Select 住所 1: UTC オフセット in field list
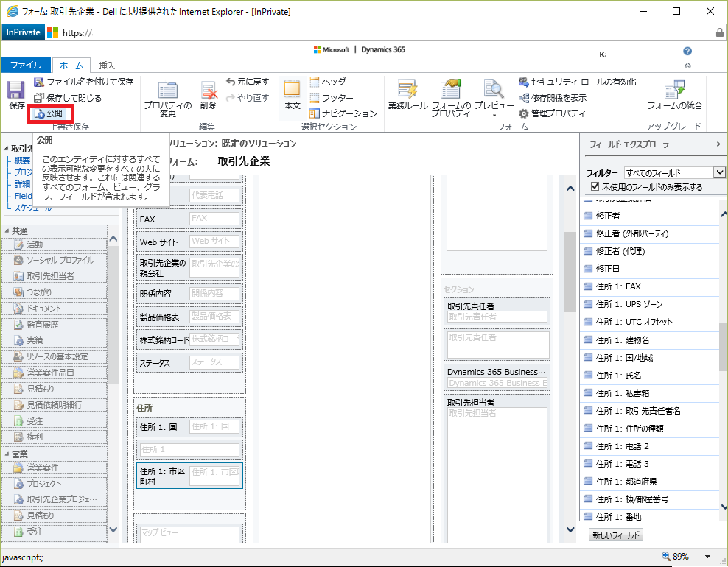The width and height of the screenshot is (728, 567). coord(651,322)
